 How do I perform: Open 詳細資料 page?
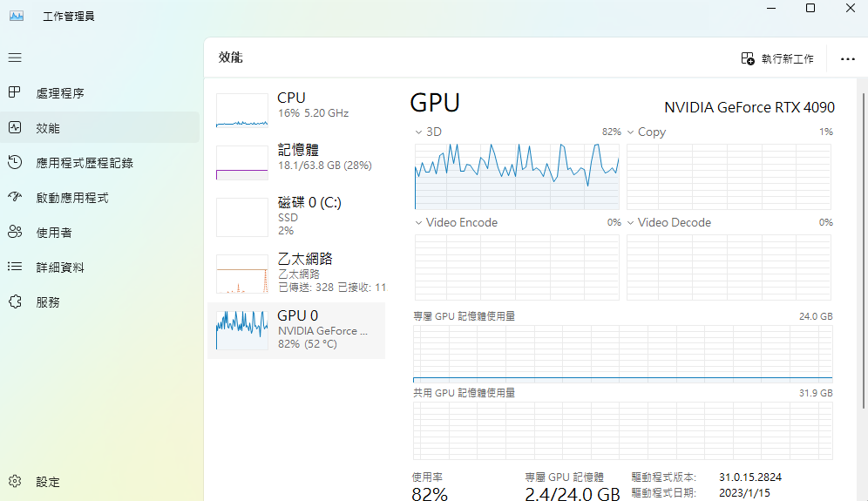99,267
